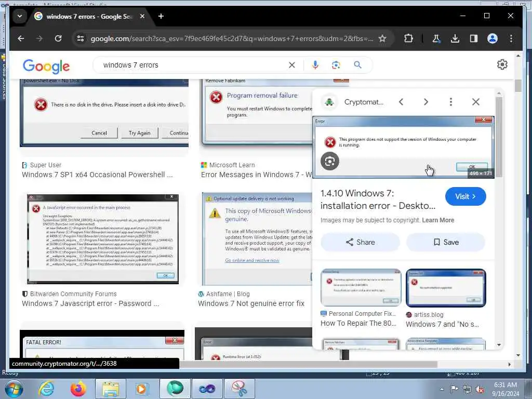Start a voice search with microphone
Image resolution: width=532 pixels, height=399 pixels.
(x=315, y=65)
